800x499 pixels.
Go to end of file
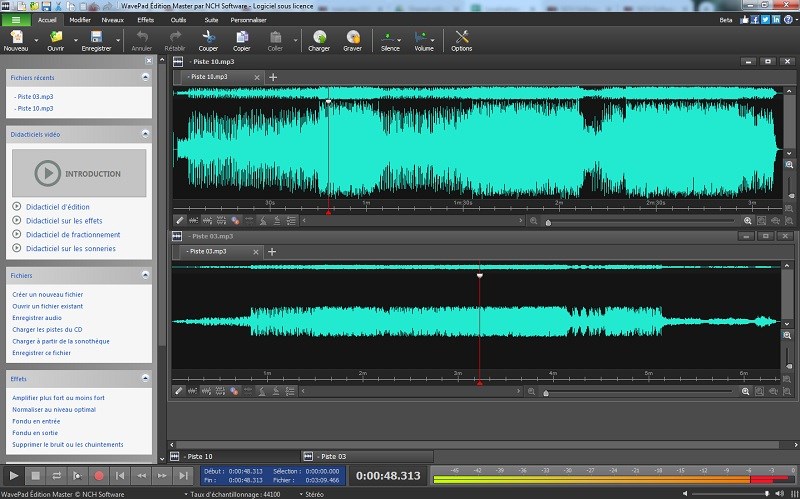183,476
